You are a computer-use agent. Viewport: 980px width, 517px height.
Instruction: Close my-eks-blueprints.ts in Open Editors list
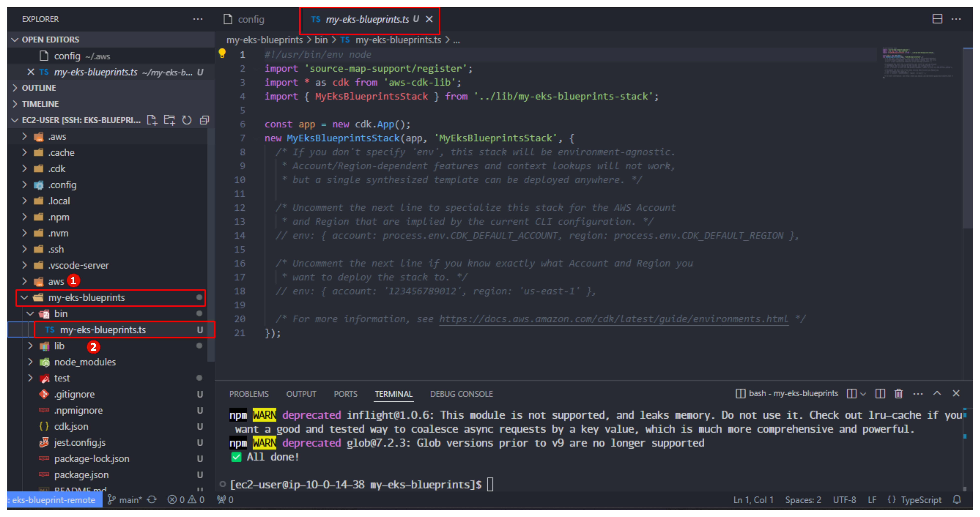pyautogui.click(x=31, y=72)
